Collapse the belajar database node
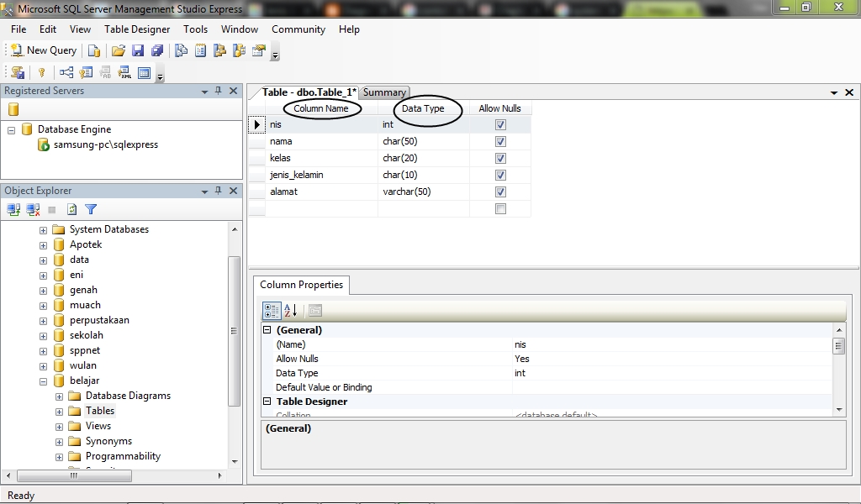 pos(44,381)
